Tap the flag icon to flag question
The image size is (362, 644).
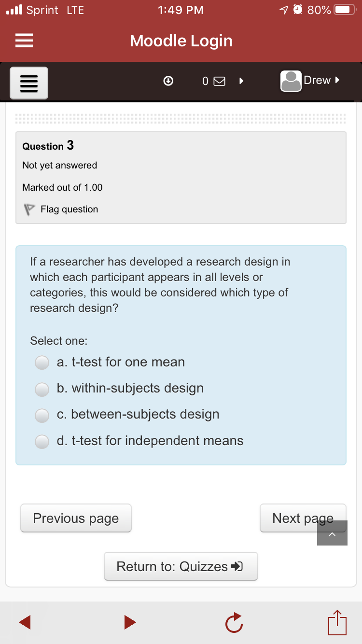point(29,210)
